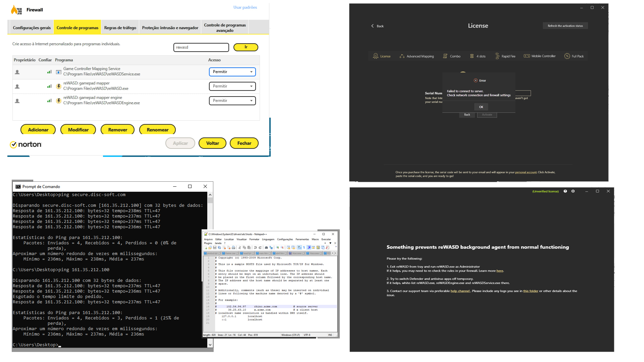
Task: Click the Remover button
Action: [118, 130]
